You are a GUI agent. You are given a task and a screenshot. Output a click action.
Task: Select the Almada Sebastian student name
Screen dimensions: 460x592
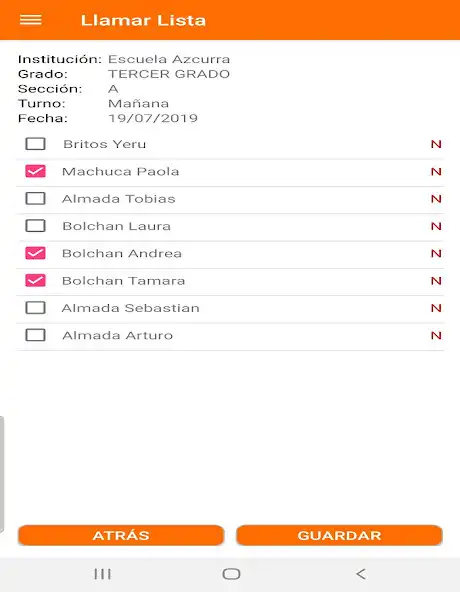click(x=131, y=308)
